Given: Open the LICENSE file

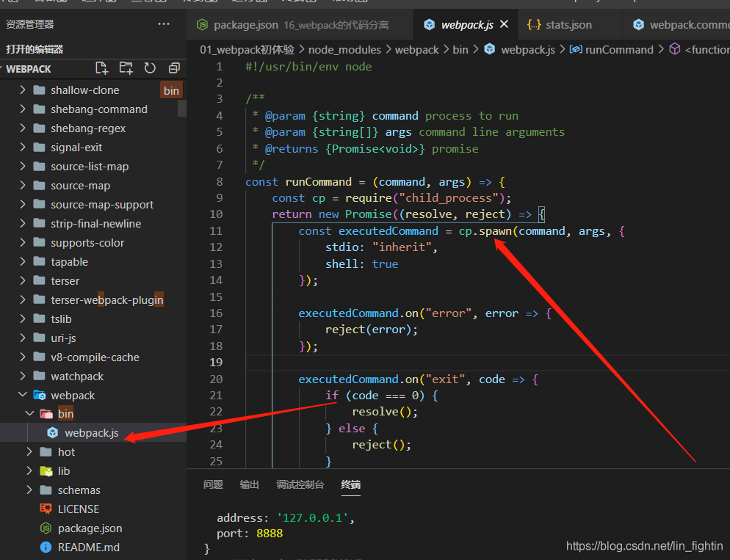Looking at the screenshot, I should (78, 509).
